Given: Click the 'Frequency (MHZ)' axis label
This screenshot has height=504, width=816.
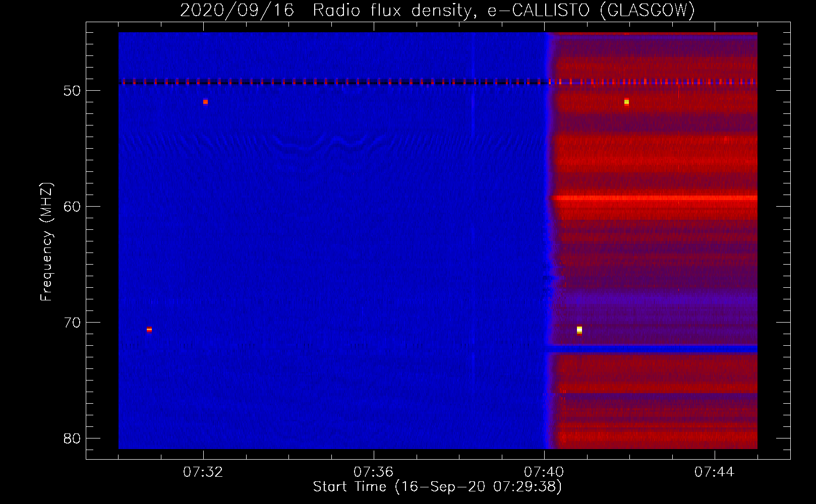Looking at the screenshot, I should pos(46,242).
